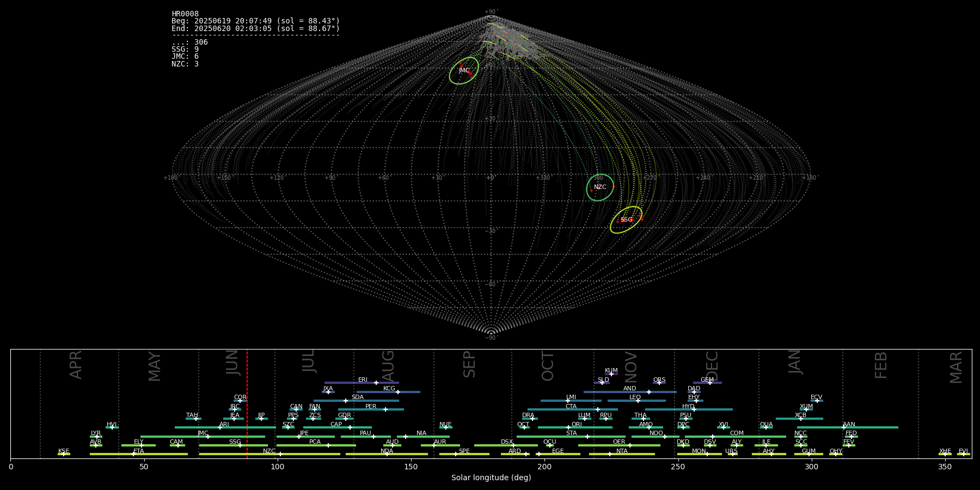Select the End: 20250620 02:03:05 line
Screen dimensions: 980x490
pos(255,28)
